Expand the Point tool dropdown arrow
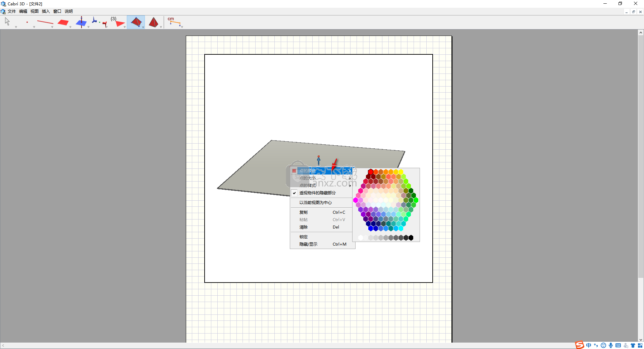 (34, 27)
